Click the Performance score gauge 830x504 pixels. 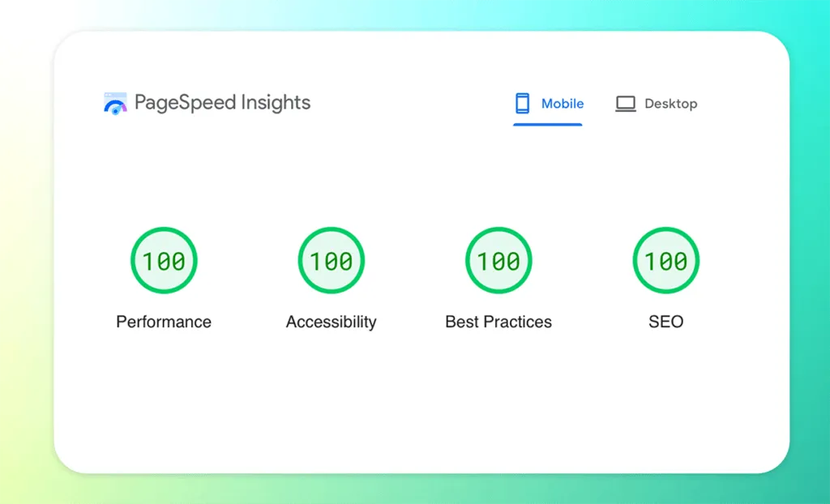pos(164,260)
